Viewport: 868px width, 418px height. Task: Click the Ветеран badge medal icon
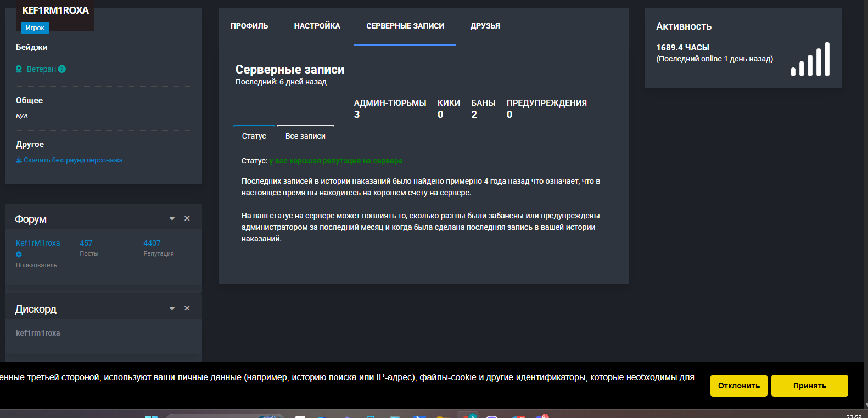coord(19,69)
